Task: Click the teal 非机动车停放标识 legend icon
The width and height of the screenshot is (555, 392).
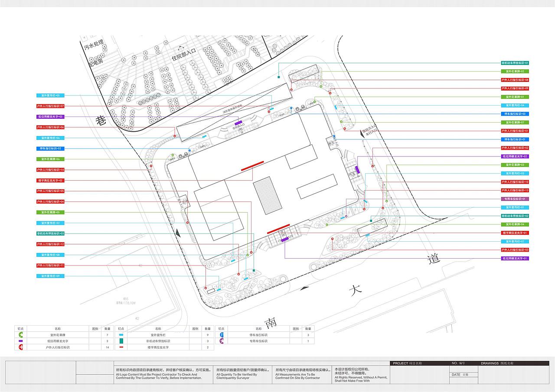Action: [121, 341]
